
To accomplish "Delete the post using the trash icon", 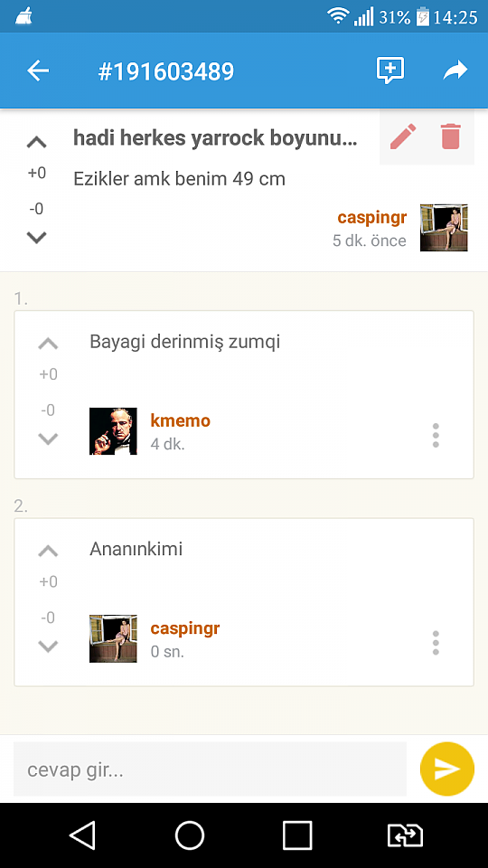I will click(x=450, y=137).
